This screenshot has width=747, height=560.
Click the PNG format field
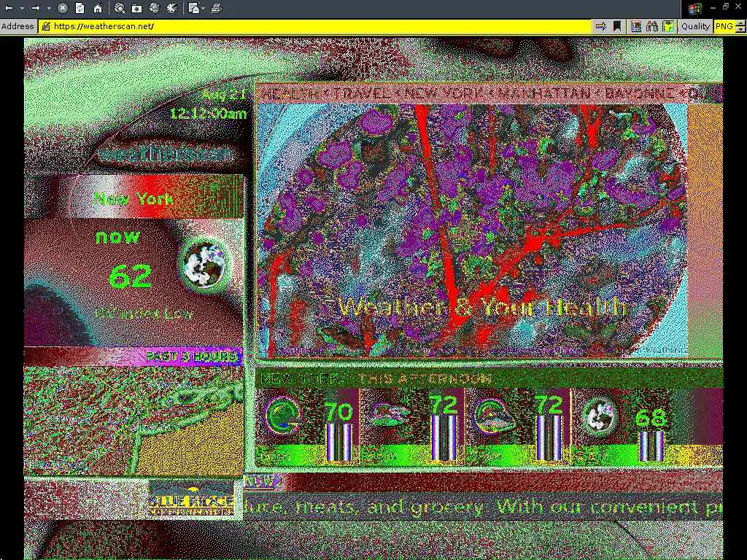click(x=724, y=26)
